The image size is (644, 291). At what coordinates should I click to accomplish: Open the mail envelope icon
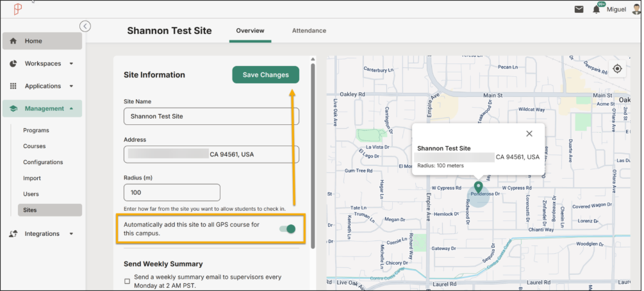(x=579, y=10)
